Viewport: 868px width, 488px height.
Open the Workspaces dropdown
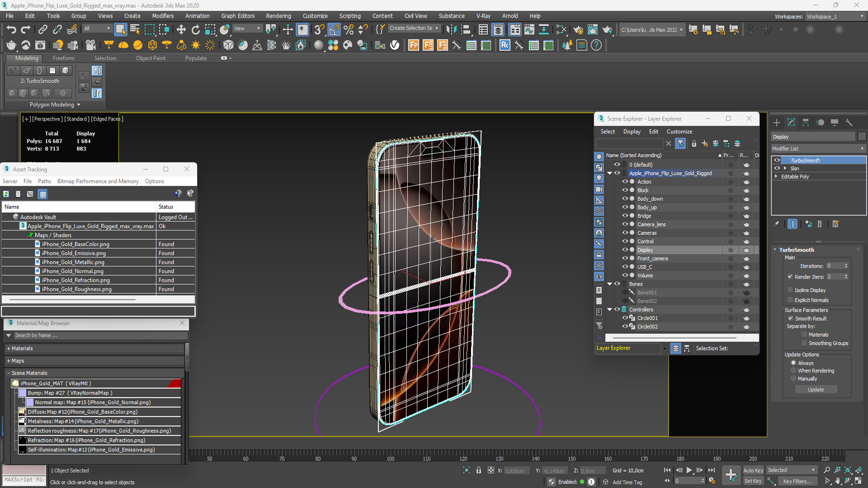pyautogui.click(x=835, y=17)
